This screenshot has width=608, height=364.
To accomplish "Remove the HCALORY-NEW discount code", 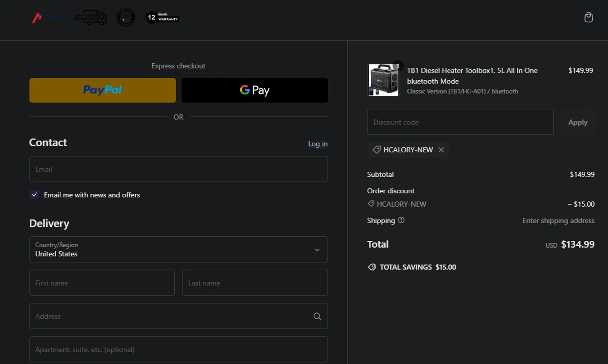I will click(441, 150).
